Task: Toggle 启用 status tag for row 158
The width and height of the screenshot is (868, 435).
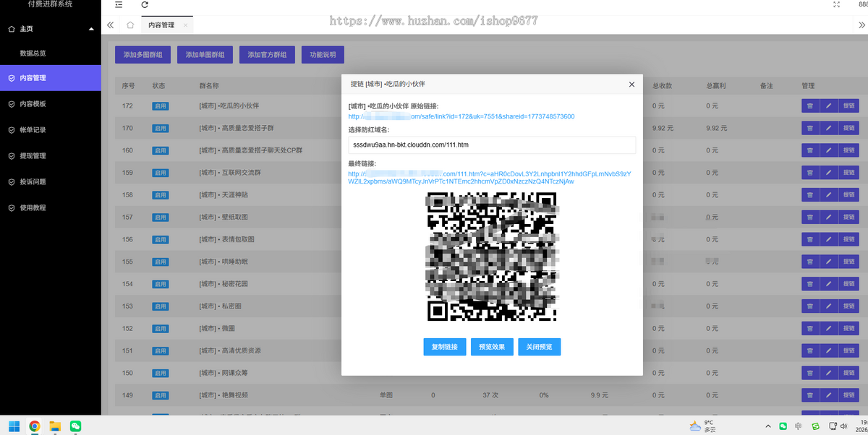Action: click(x=160, y=195)
